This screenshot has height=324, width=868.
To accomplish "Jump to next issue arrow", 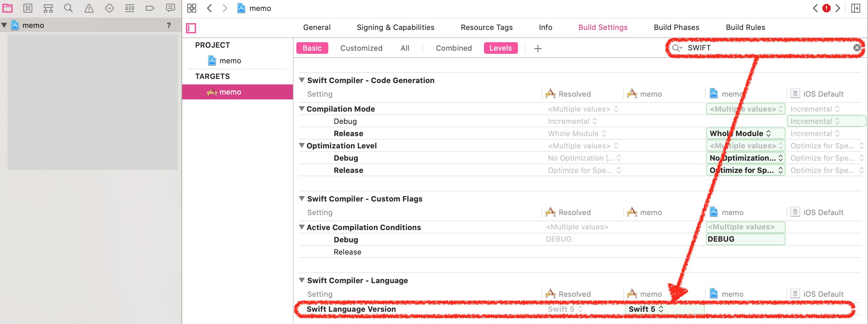I will click(838, 8).
